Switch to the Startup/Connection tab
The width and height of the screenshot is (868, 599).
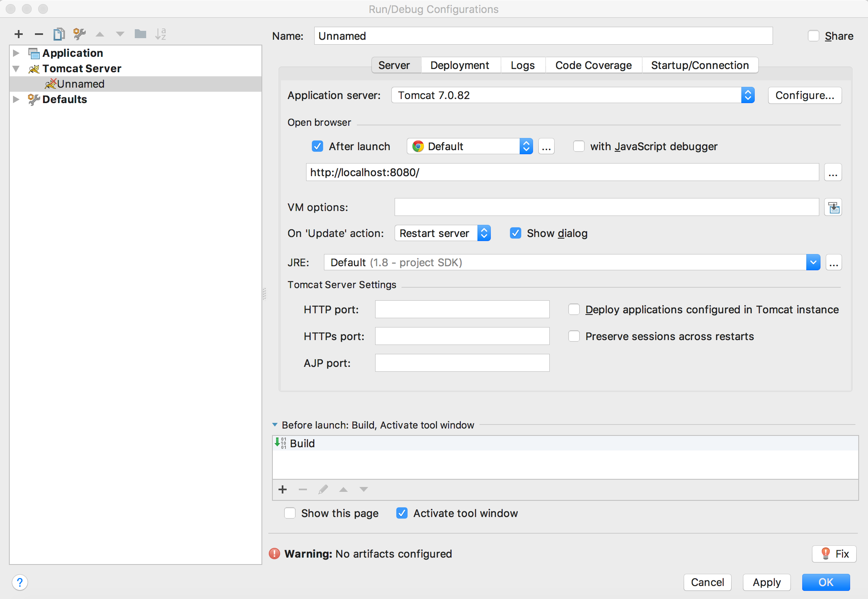point(700,65)
